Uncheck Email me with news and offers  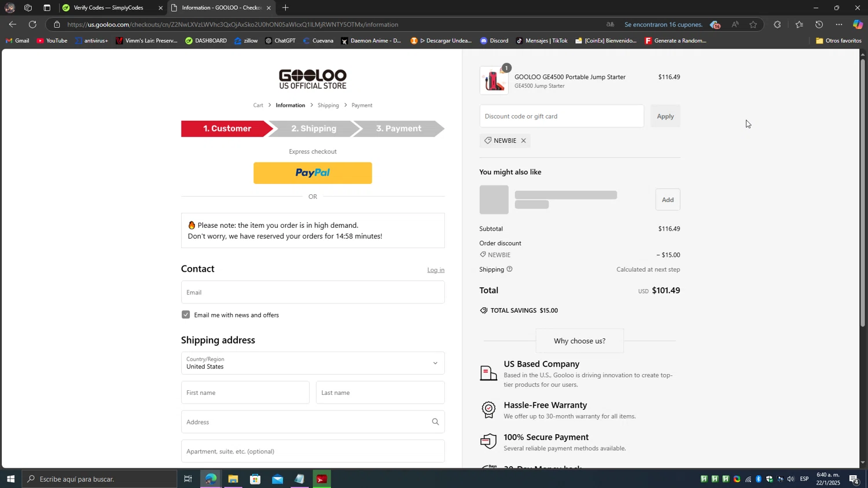186,315
